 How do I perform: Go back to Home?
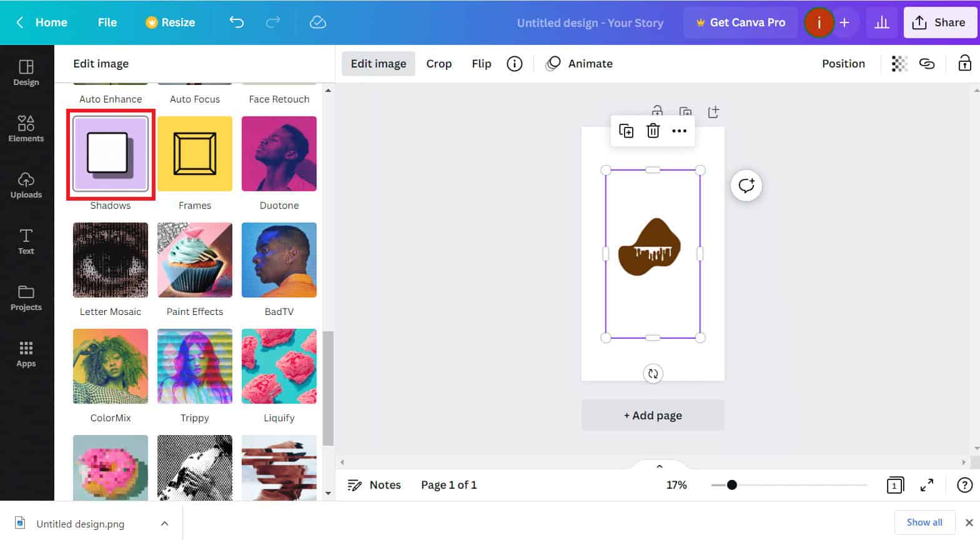pos(42,22)
